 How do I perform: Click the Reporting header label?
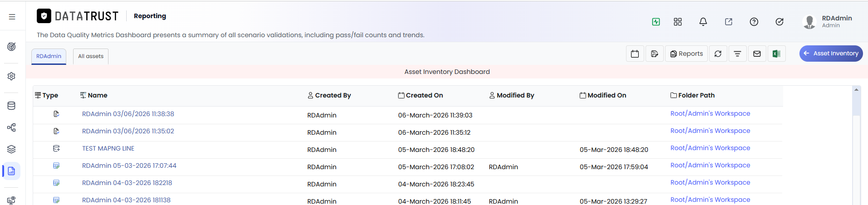click(x=150, y=16)
